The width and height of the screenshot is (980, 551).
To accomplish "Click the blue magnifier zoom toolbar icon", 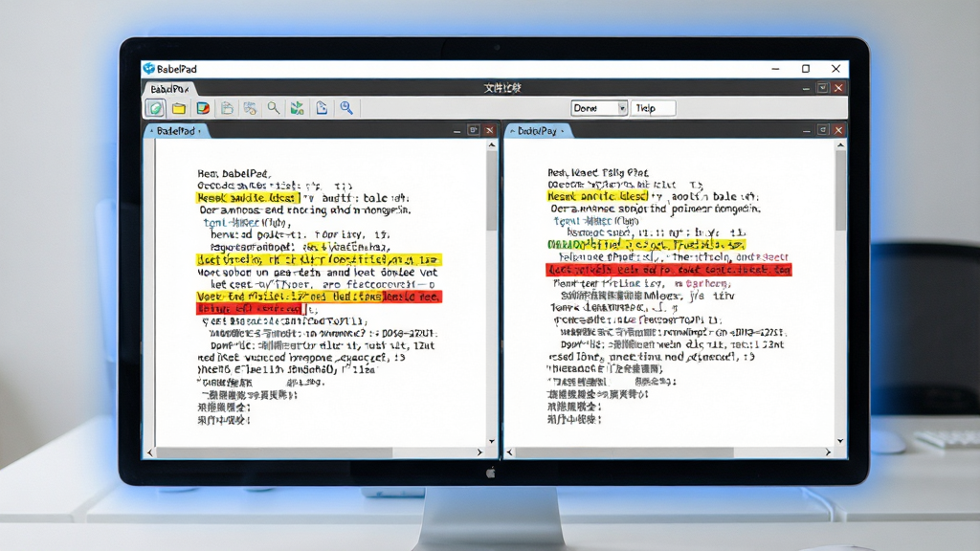I will point(346,108).
